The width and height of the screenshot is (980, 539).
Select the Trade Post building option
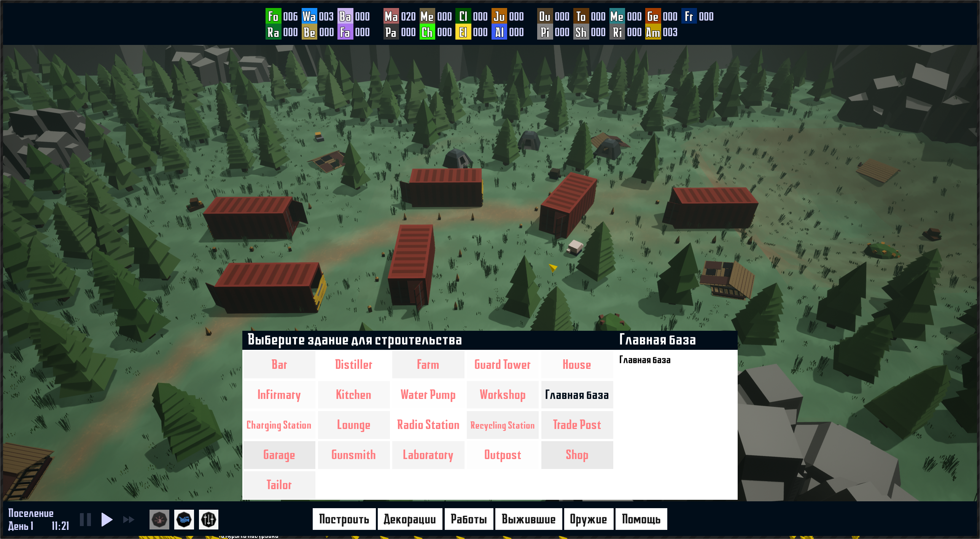click(x=576, y=424)
